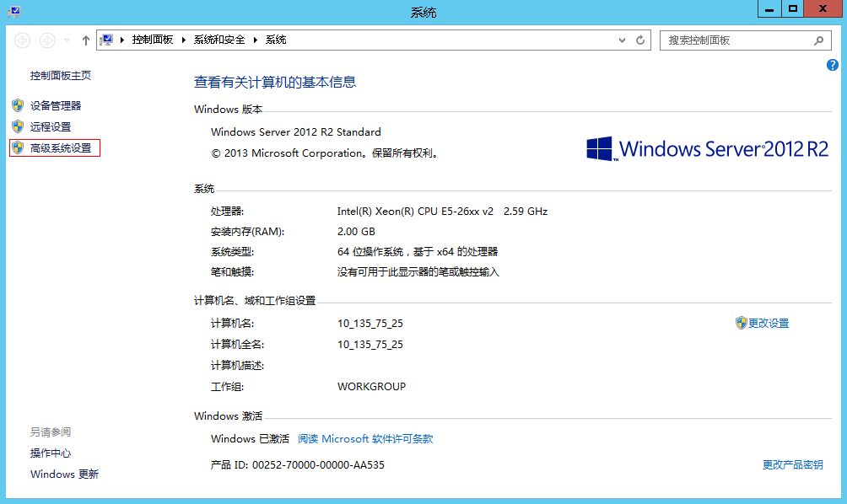Image resolution: width=847 pixels, height=504 pixels.
Task: Open 设备管理器 link
Action: pos(56,105)
